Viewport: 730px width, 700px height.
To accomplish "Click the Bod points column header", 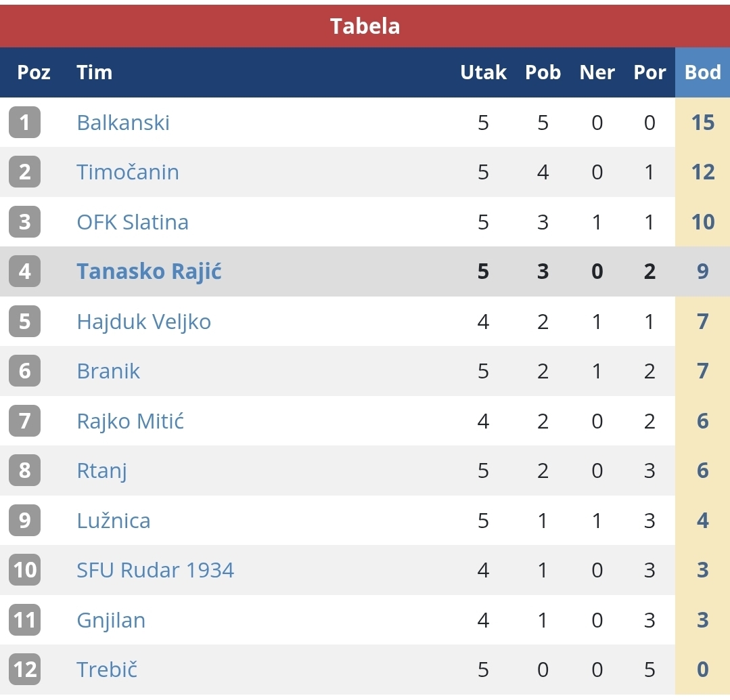I will (x=702, y=72).
